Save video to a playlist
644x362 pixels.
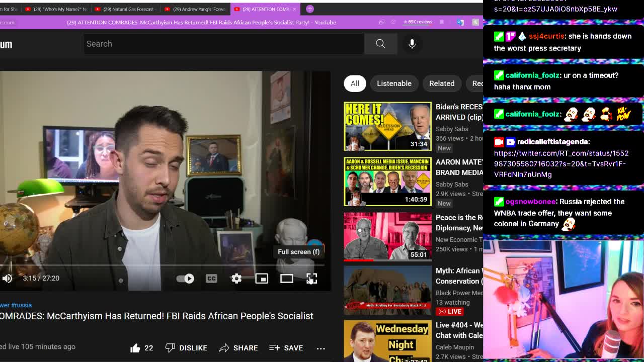click(x=286, y=348)
